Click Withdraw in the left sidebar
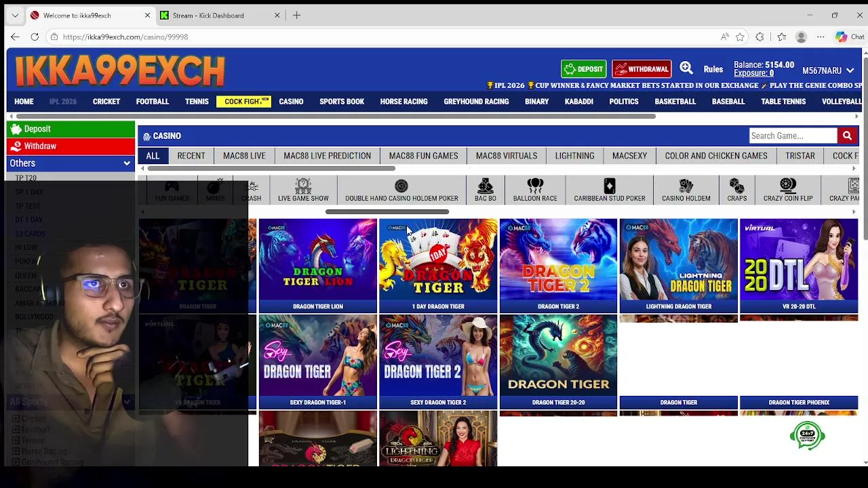This screenshot has width=868, height=488. click(71, 146)
